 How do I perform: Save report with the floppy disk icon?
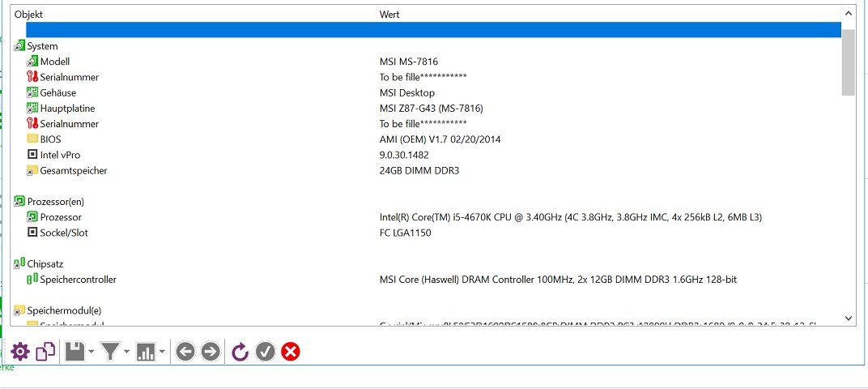pyautogui.click(x=74, y=352)
